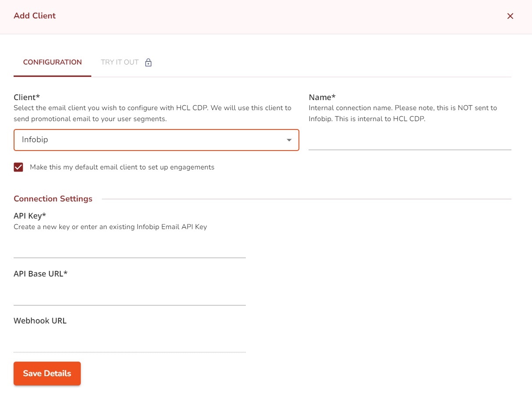Click the Client* field label
532x413 pixels.
click(30, 97)
